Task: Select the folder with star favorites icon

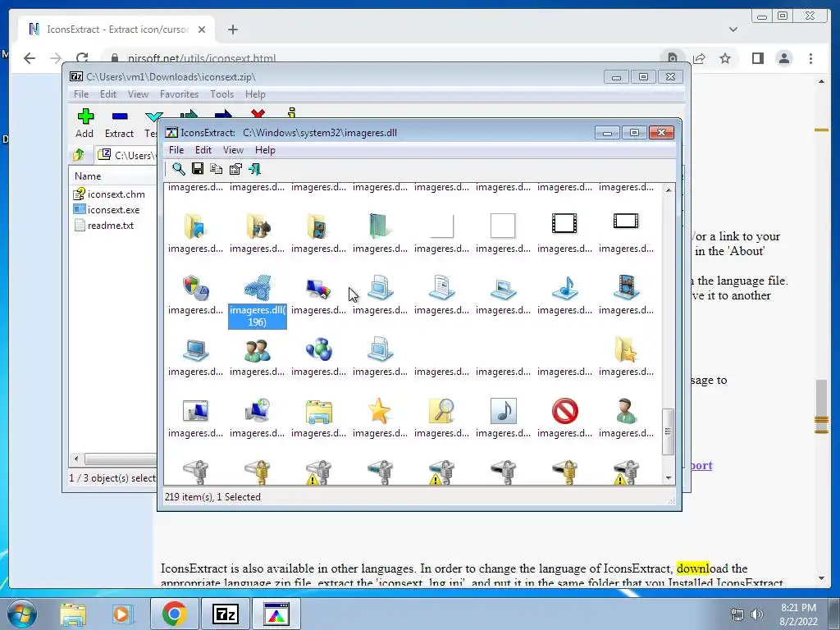Action: pos(626,349)
